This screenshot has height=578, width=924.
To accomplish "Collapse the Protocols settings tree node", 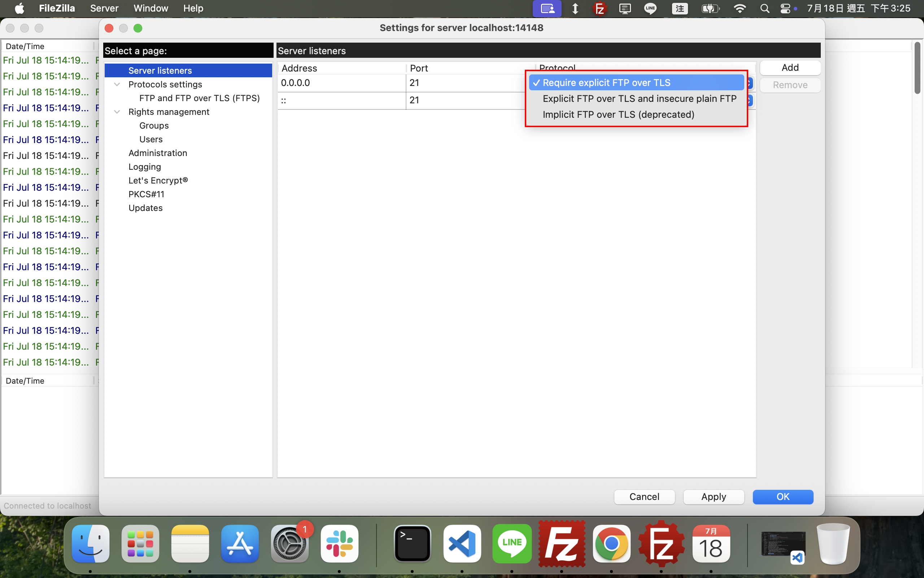I will (117, 85).
